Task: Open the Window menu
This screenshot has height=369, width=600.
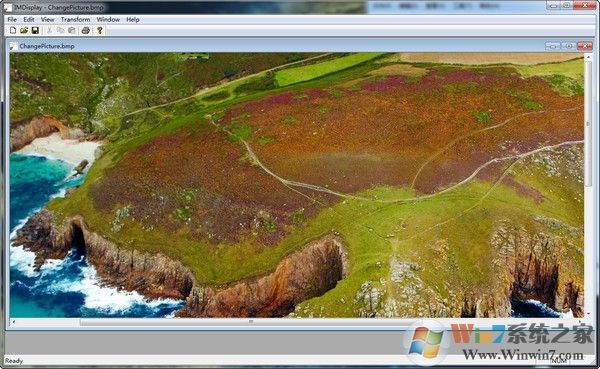Action: point(108,20)
